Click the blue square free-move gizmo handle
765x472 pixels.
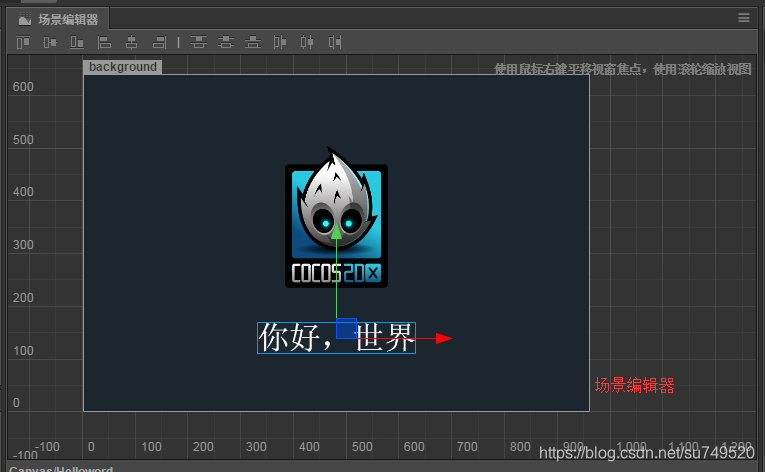(346, 328)
